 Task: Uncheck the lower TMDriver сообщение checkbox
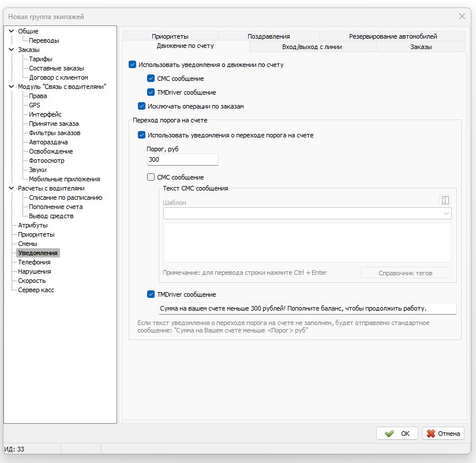tap(151, 294)
